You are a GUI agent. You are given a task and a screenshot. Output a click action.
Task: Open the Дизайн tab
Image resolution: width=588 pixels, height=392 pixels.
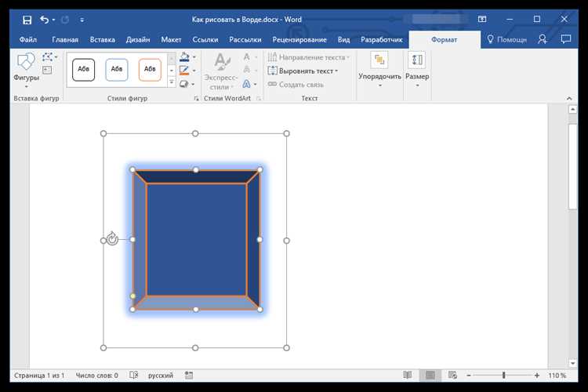point(138,39)
